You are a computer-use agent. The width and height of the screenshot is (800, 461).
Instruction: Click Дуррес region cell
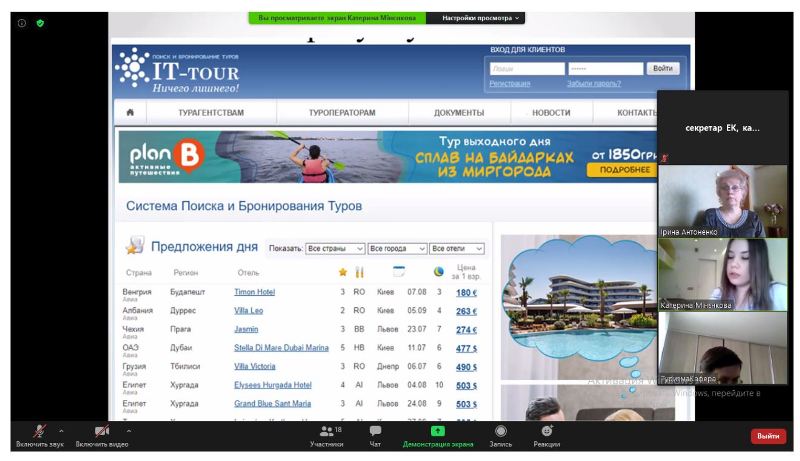coord(183,311)
